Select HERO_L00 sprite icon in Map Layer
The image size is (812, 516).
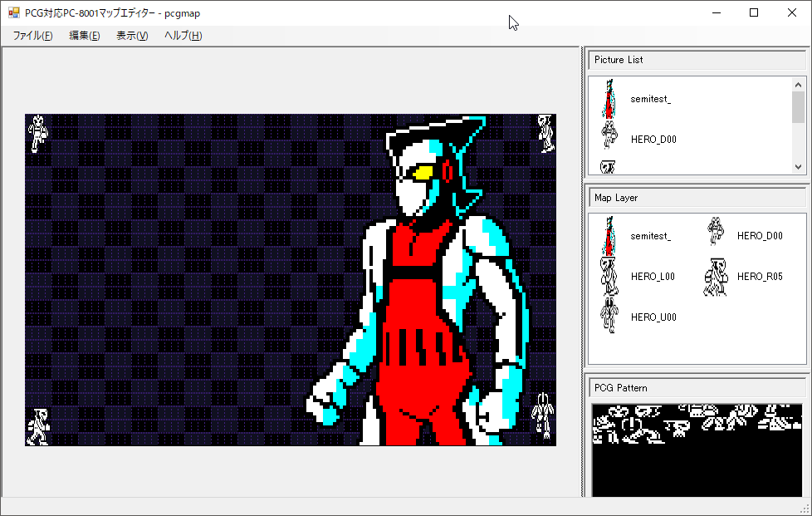[609, 276]
